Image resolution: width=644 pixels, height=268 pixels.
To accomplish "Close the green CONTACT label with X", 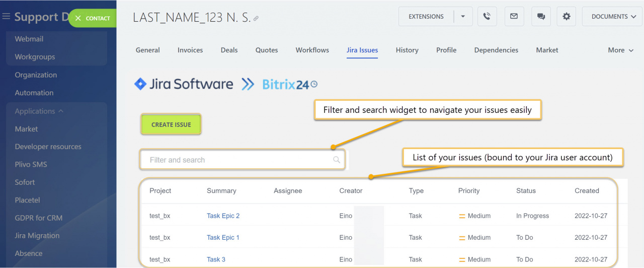I will [x=78, y=18].
